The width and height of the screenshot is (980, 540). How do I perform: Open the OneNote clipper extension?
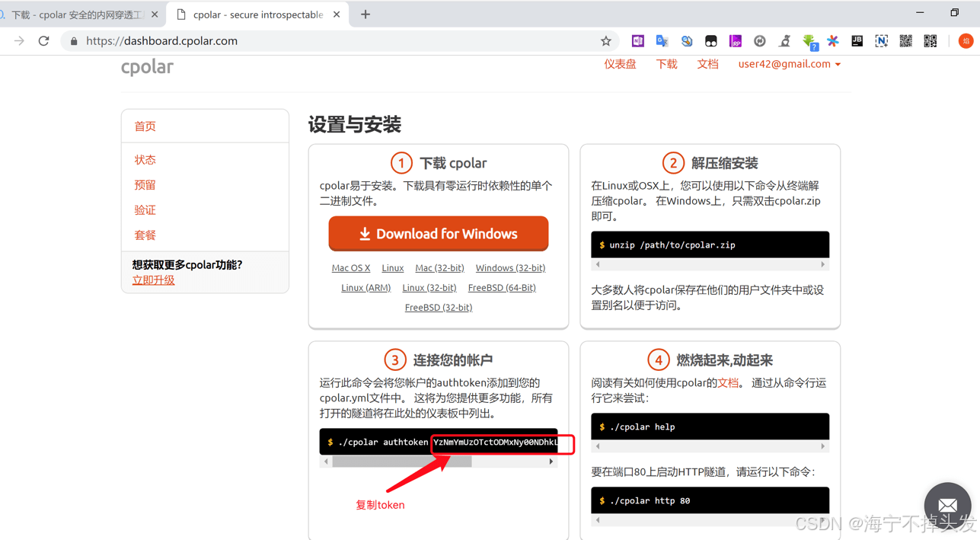638,41
